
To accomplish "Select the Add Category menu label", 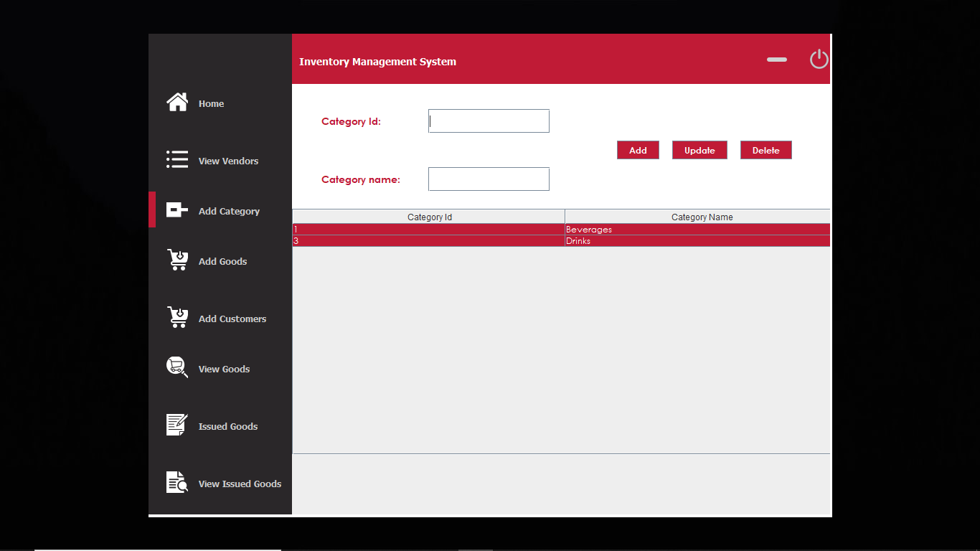I will (x=229, y=212).
